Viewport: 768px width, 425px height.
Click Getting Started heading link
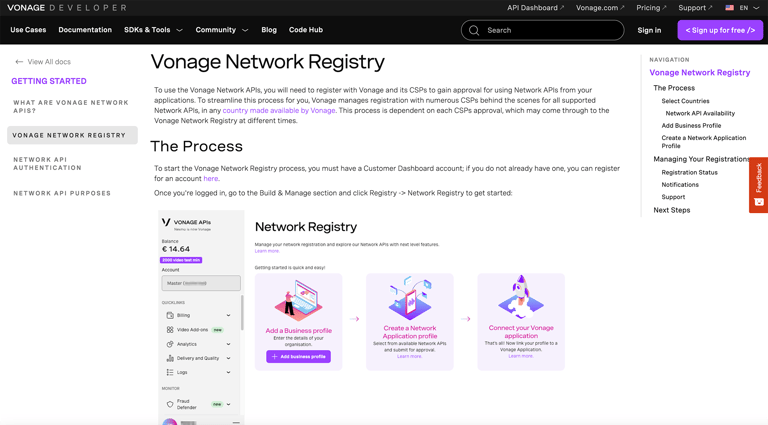49,81
